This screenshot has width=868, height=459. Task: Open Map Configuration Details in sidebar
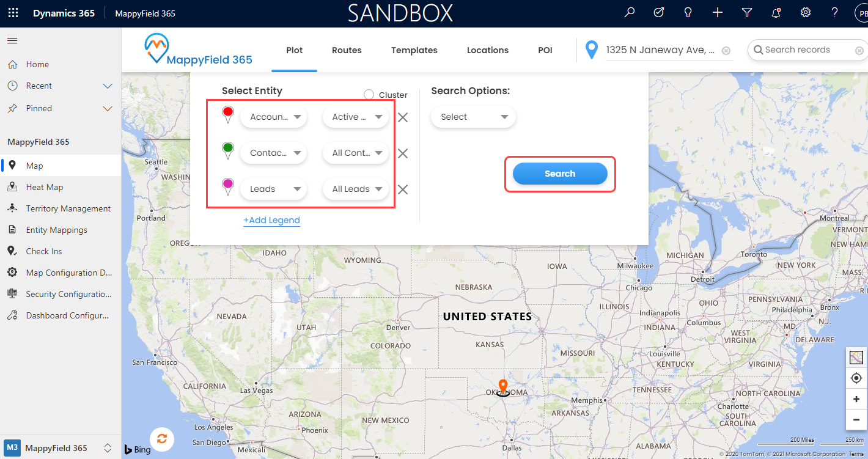pyautogui.click(x=61, y=273)
